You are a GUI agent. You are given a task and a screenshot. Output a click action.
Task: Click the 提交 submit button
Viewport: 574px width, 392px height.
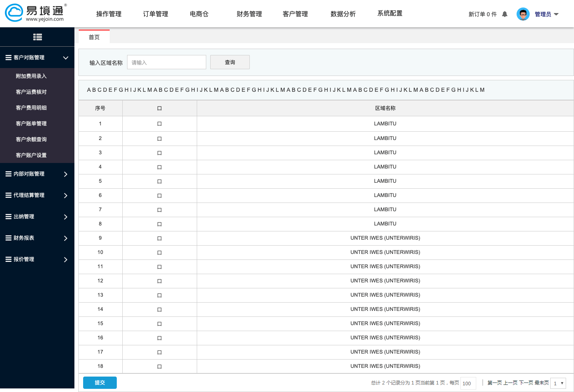100,383
